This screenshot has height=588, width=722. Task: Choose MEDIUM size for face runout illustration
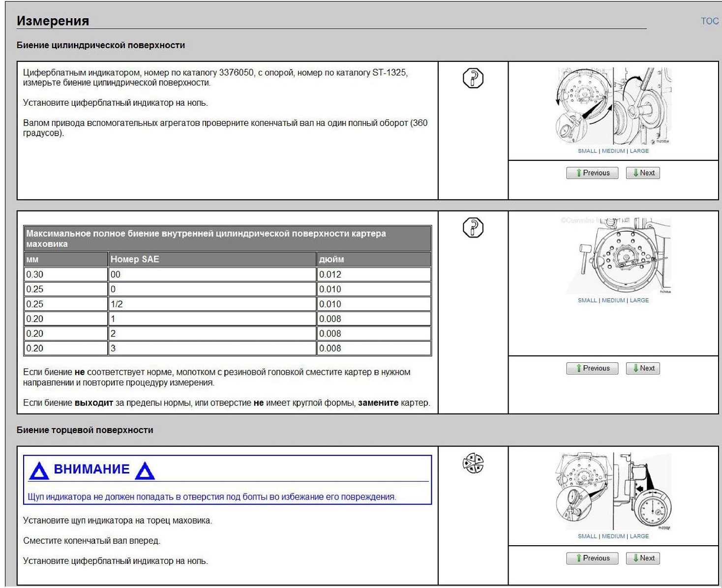coord(613,536)
